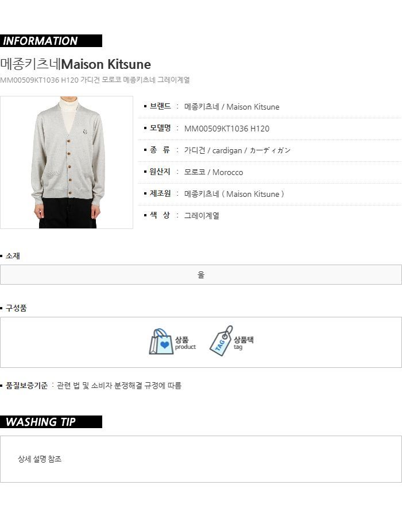The width and height of the screenshot is (402, 532).
Task: Click the 소재 material box showing 울
Action: (x=201, y=275)
